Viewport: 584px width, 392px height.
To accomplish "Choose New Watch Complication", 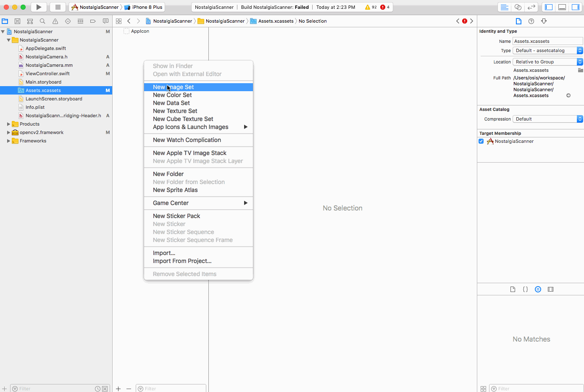I will pyautogui.click(x=198, y=140).
